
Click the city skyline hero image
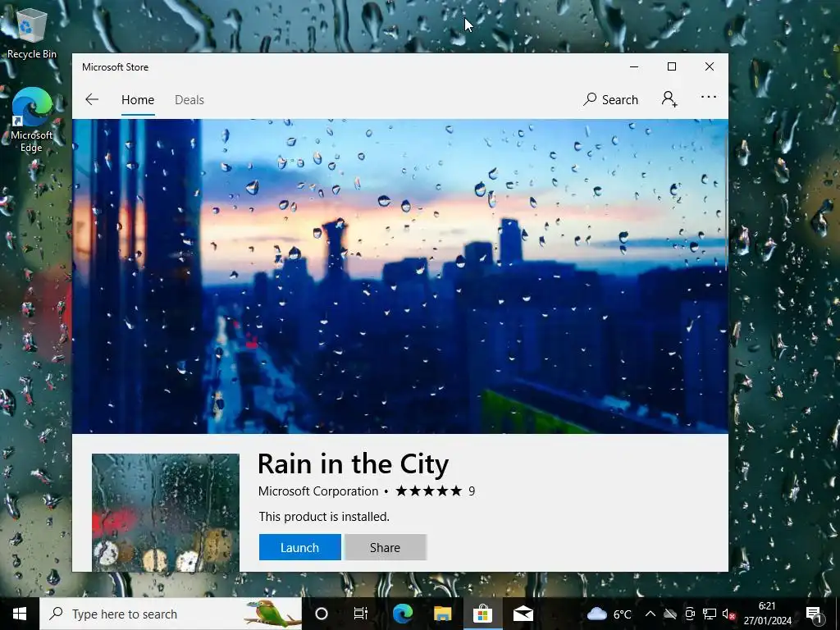point(399,276)
